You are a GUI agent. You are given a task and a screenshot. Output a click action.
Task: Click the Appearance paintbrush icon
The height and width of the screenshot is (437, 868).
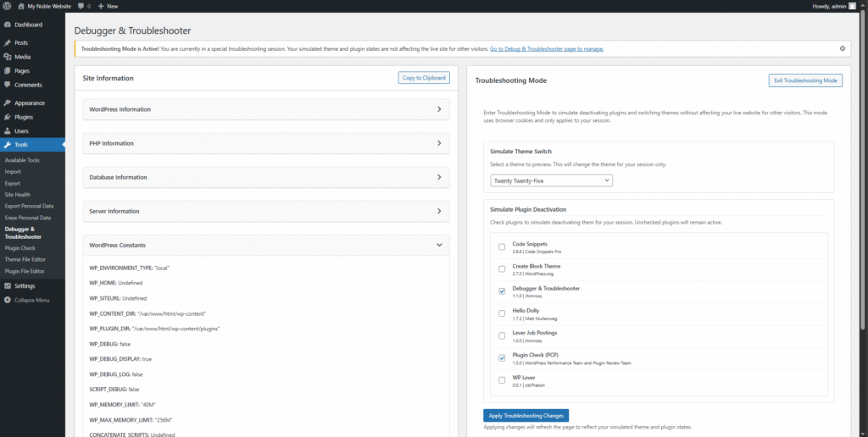pos(8,102)
